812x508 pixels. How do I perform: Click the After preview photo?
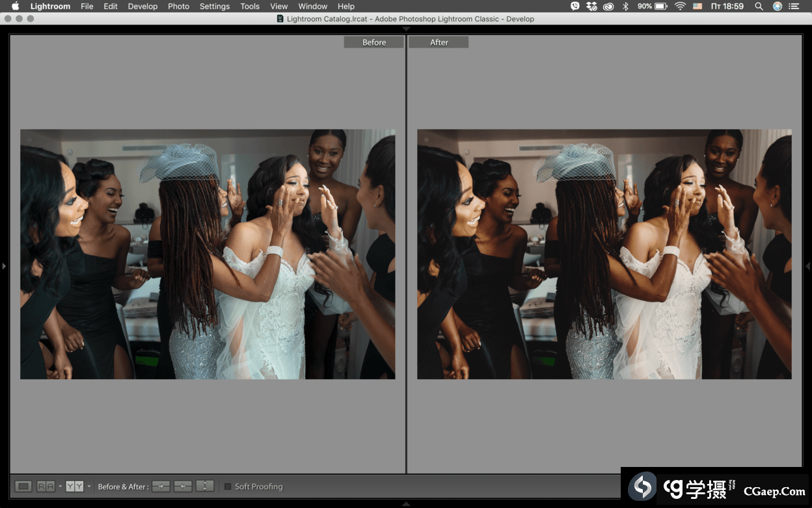pos(604,254)
